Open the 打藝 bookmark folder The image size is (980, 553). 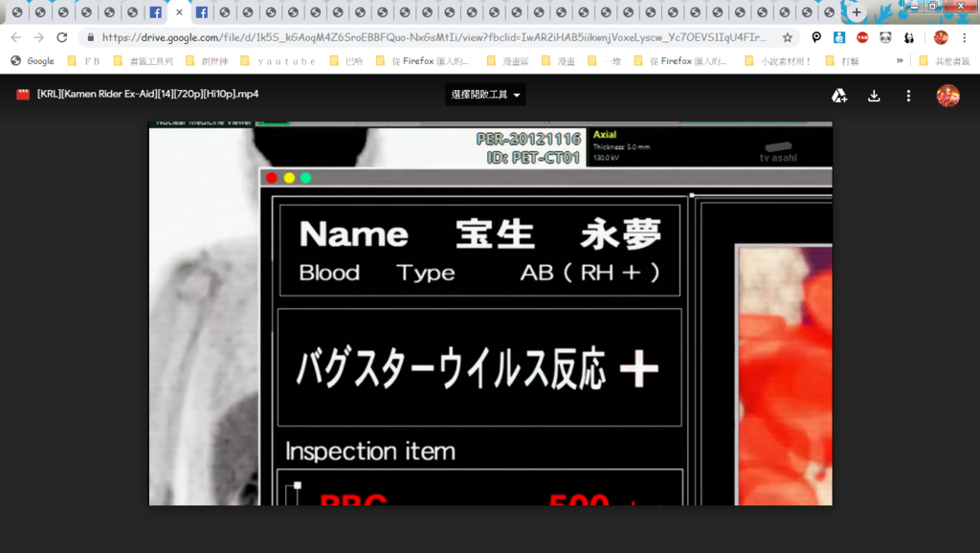pos(842,60)
